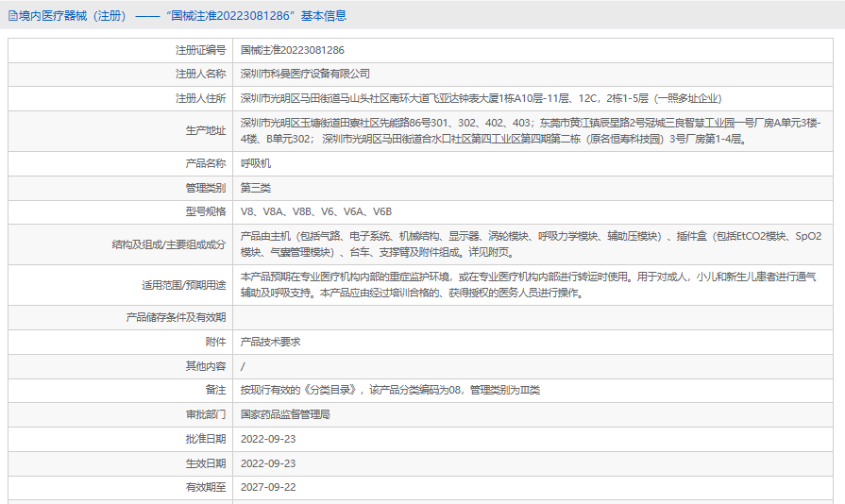845x504 pixels.
Task: Click the 附件 label cell
Action: (x=120, y=342)
